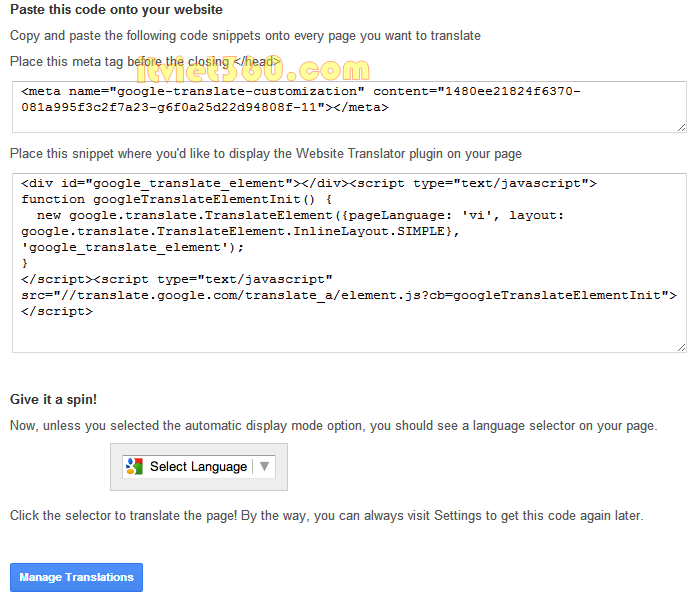The width and height of the screenshot is (700, 596).
Task: Click the Google Translate colored logo icon
Action: point(134,467)
